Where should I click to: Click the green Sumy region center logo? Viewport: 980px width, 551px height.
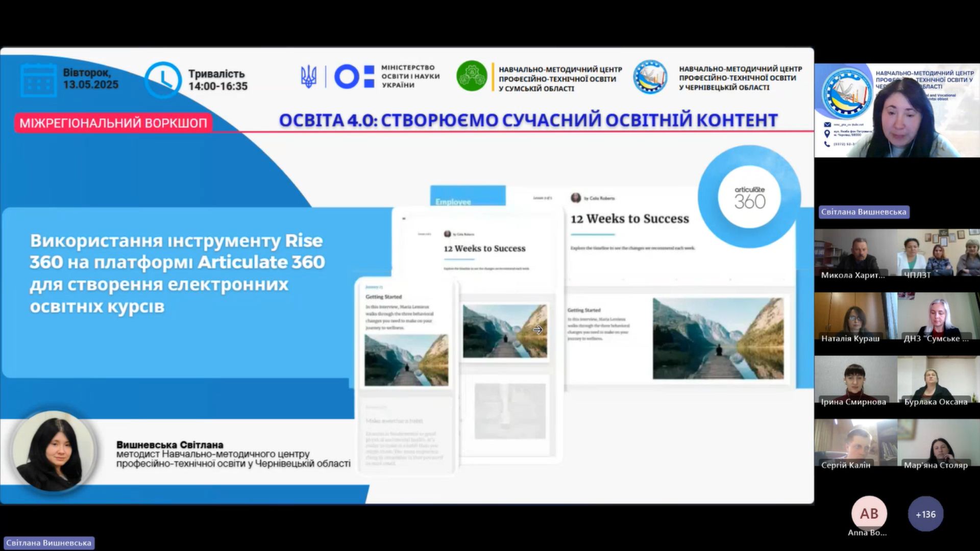(x=471, y=77)
